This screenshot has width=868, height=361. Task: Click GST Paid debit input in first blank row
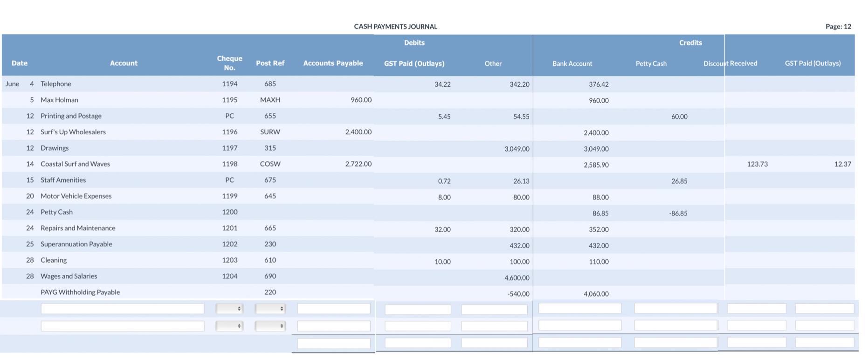[x=418, y=309]
